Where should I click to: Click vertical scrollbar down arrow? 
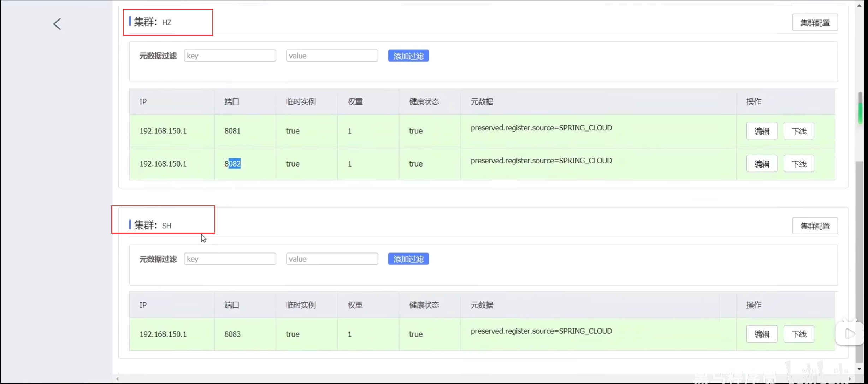pyautogui.click(x=860, y=369)
